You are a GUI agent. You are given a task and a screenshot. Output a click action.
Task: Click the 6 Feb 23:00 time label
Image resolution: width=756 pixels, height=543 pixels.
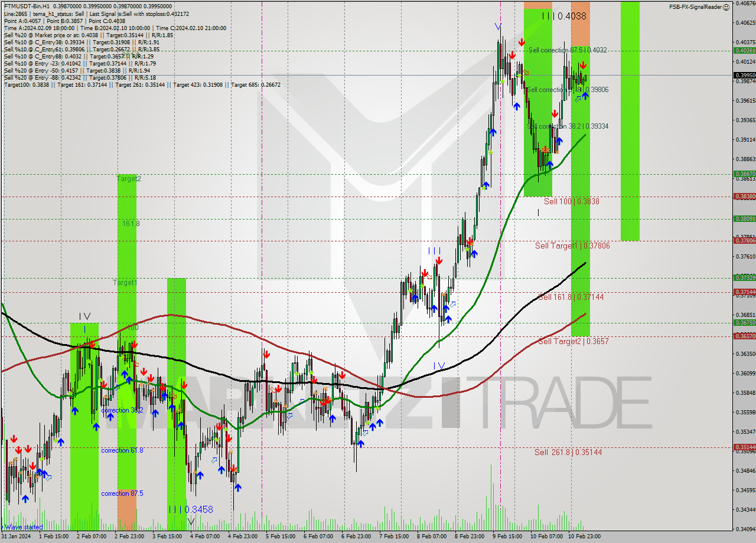tap(356, 537)
